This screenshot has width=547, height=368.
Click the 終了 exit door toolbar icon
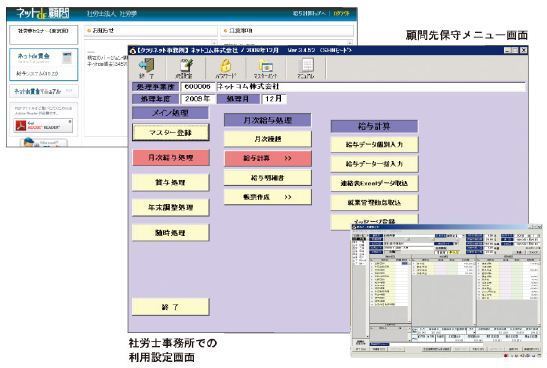pos(147,68)
